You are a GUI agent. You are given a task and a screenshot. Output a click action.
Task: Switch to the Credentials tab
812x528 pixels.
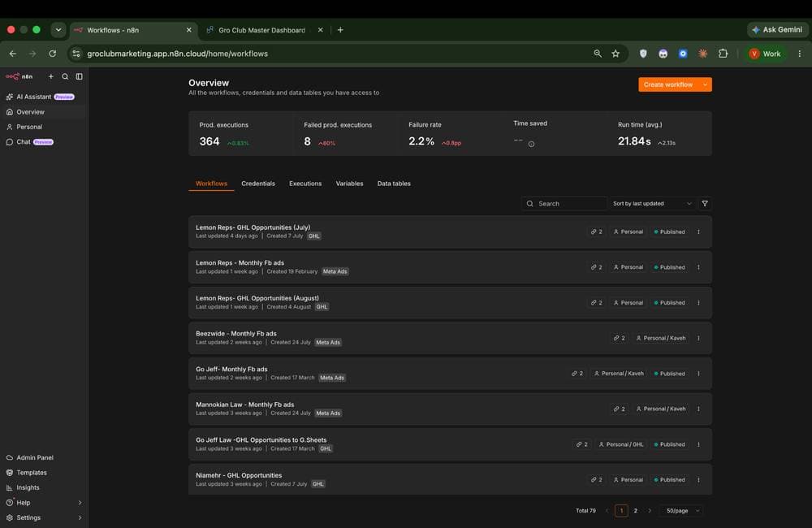tap(258, 184)
